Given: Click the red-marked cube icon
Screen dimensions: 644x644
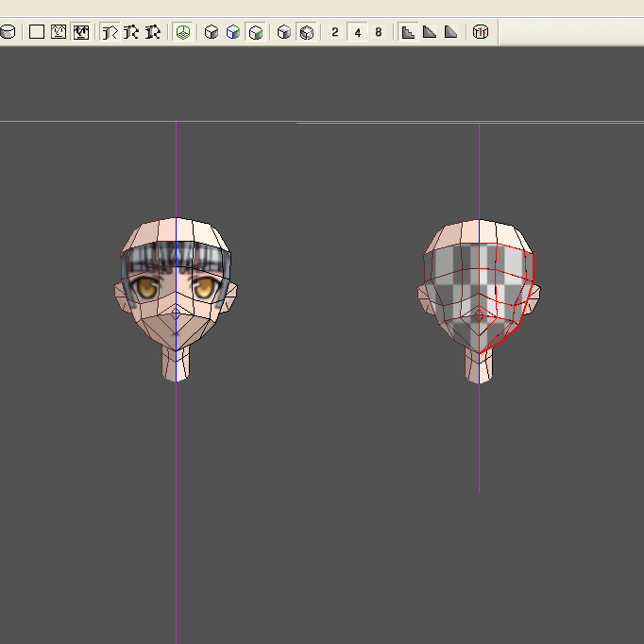Looking at the screenshot, I should coord(481,32).
